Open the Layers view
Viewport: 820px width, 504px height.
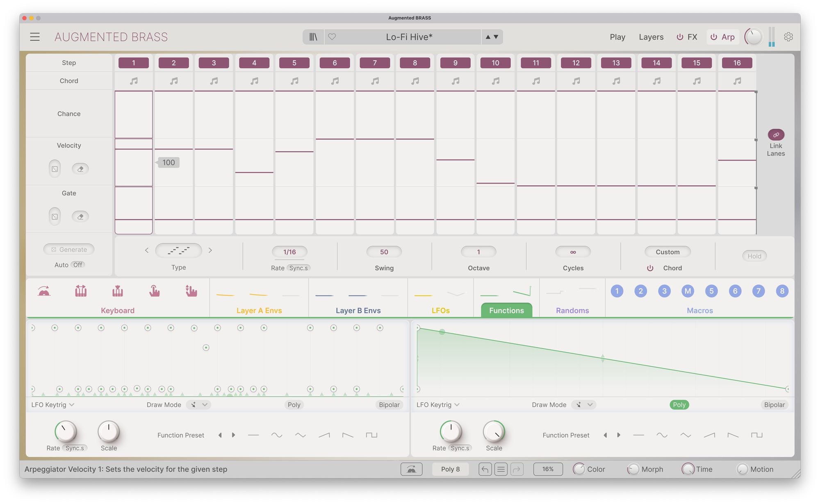651,37
